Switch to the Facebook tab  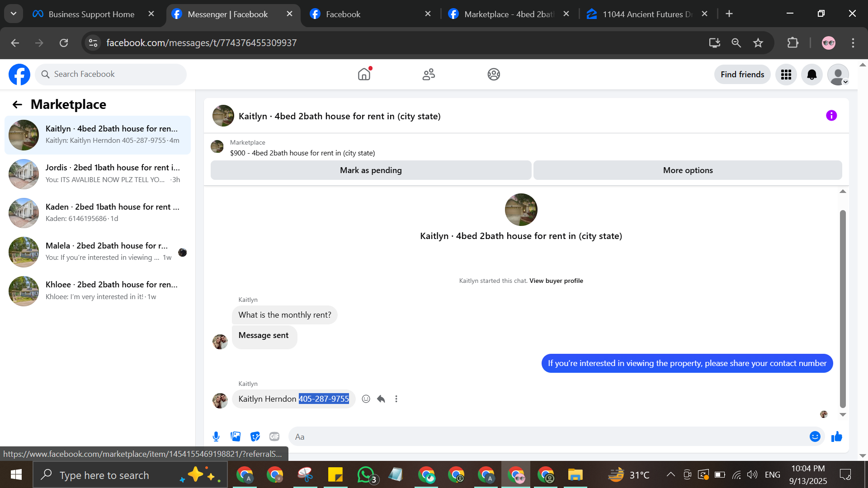pos(371,14)
